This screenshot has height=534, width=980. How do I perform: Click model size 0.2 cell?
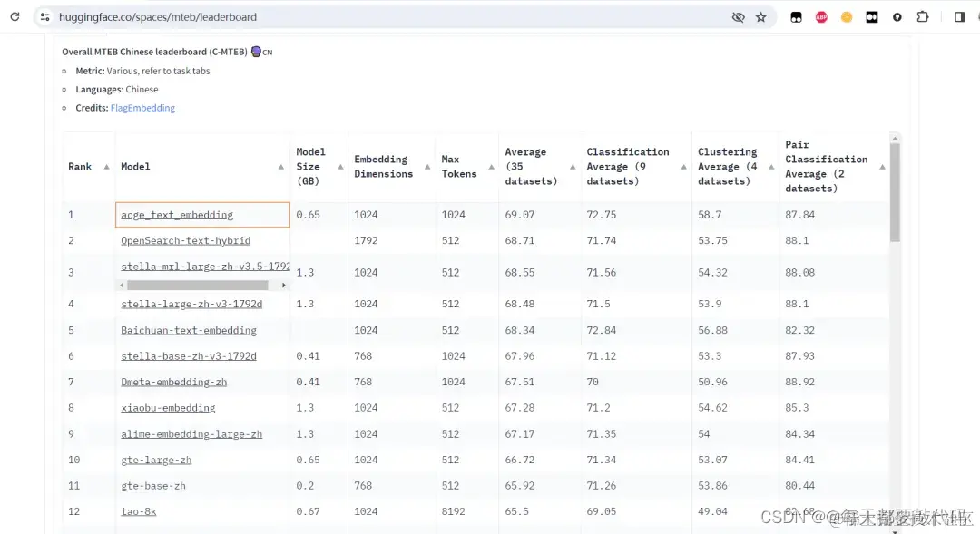pyautogui.click(x=305, y=486)
